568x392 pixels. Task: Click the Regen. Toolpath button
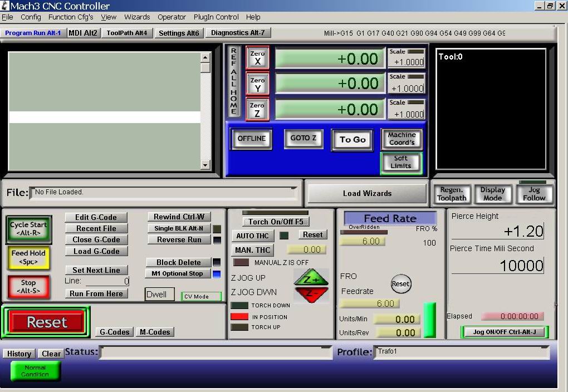(x=452, y=194)
